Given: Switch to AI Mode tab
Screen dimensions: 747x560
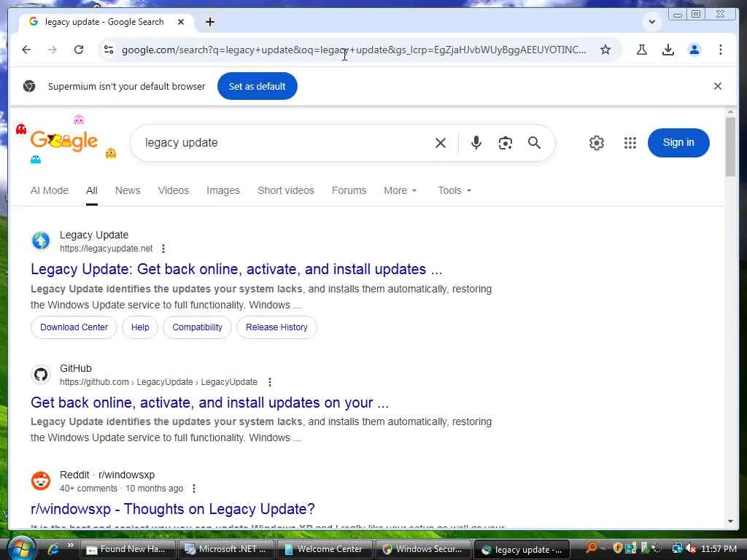Looking at the screenshot, I should [50, 190].
